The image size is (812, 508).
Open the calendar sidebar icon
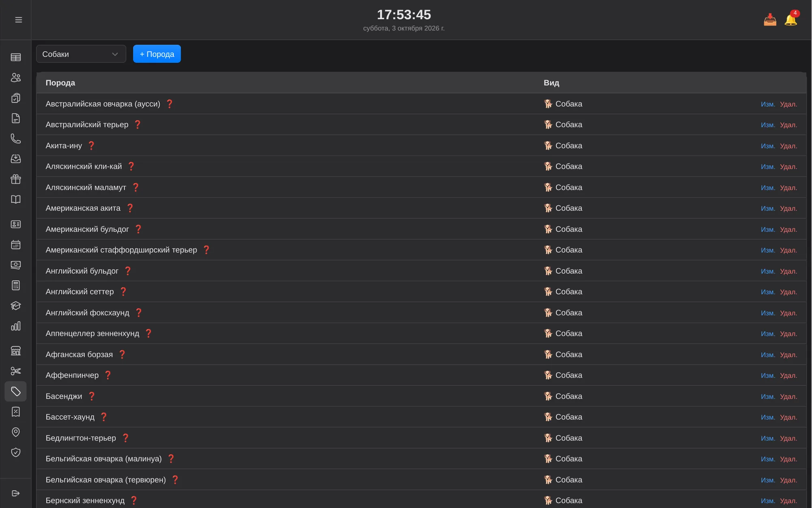click(16, 245)
